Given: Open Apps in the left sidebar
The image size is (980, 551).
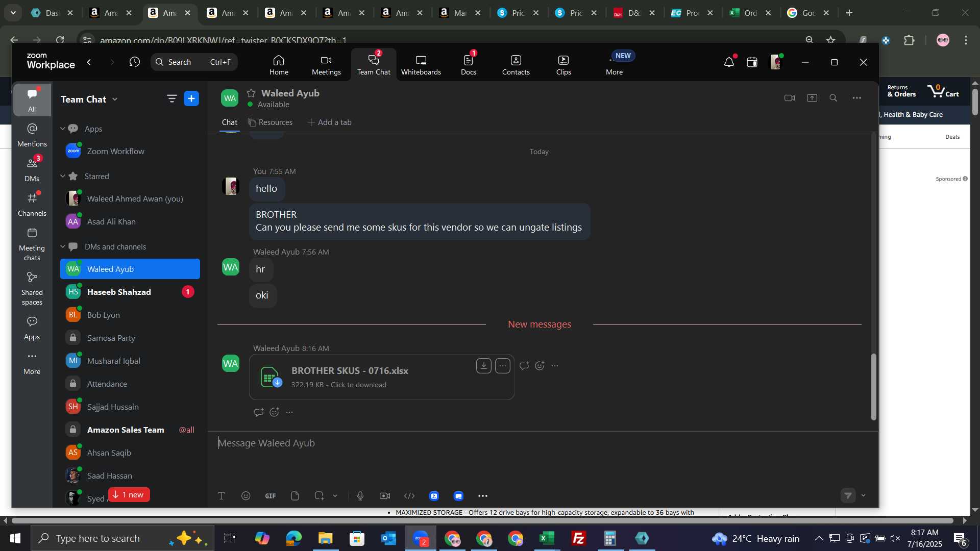Looking at the screenshot, I should [x=32, y=328].
